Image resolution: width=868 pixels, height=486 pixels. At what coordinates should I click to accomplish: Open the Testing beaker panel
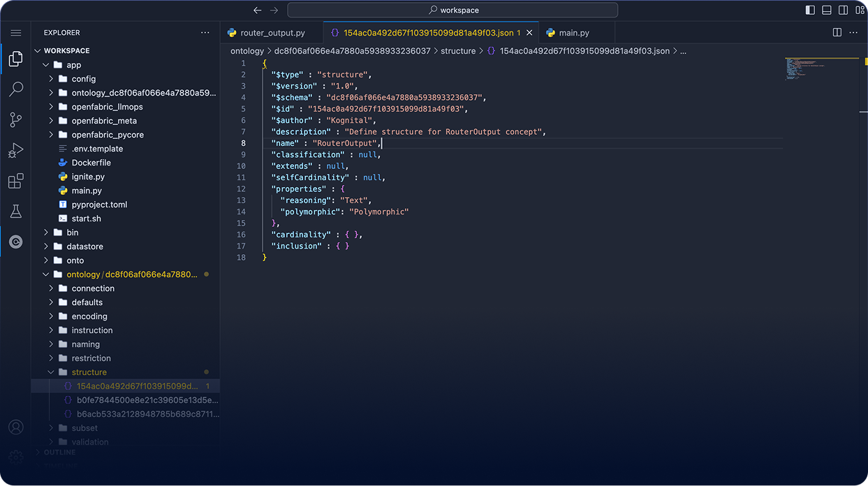tap(15, 210)
